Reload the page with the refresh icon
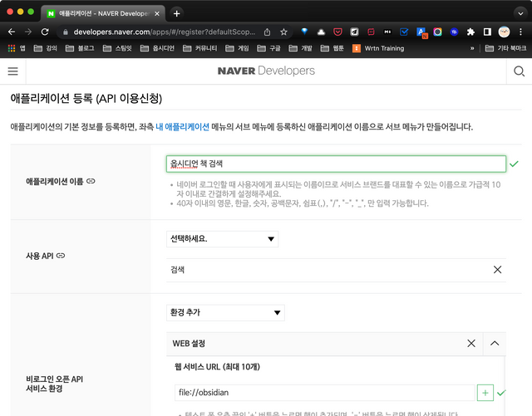The width and height of the screenshot is (532, 416). [45, 32]
